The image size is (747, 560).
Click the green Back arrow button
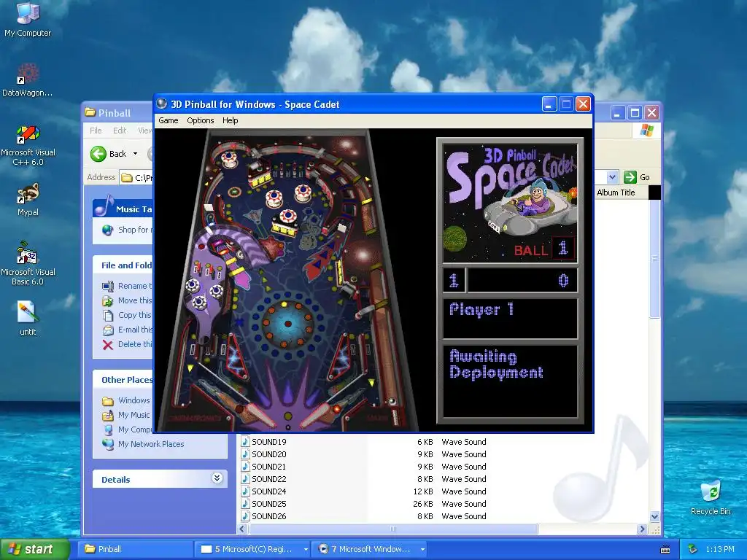98,154
